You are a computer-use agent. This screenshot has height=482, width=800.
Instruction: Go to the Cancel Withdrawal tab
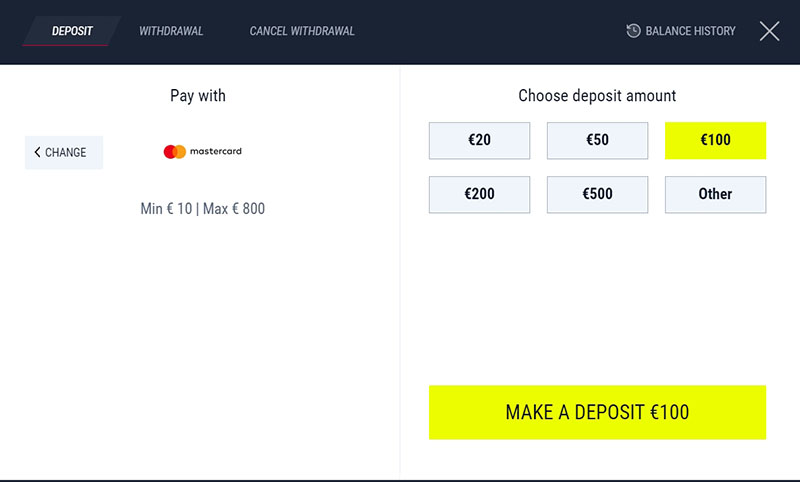[302, 31]
